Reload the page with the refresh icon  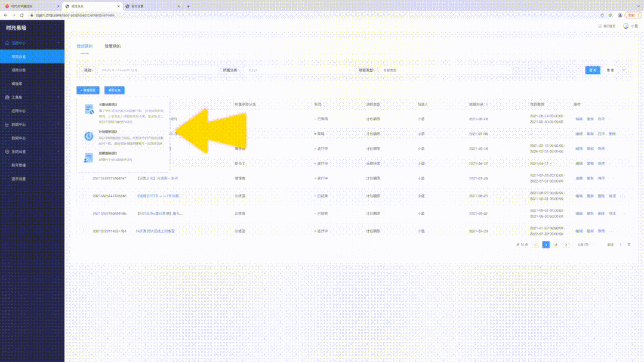(21, 15)
